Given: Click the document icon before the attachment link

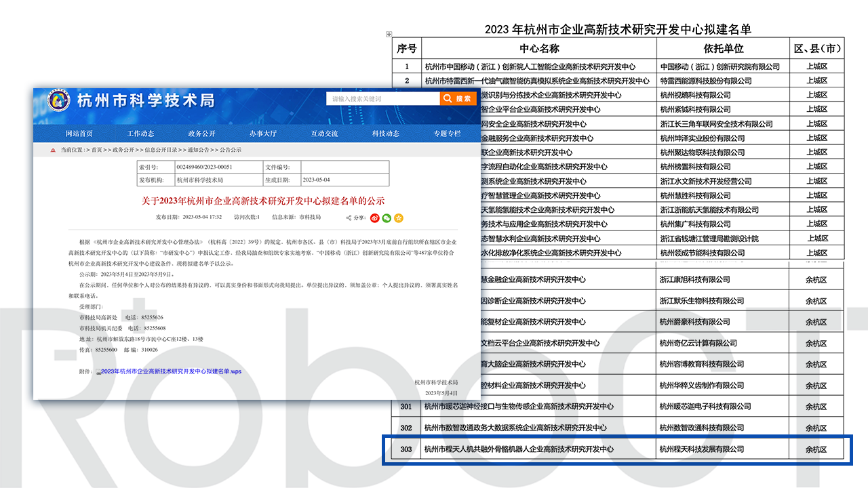Looking at the screenshot, I should point(100,371).
